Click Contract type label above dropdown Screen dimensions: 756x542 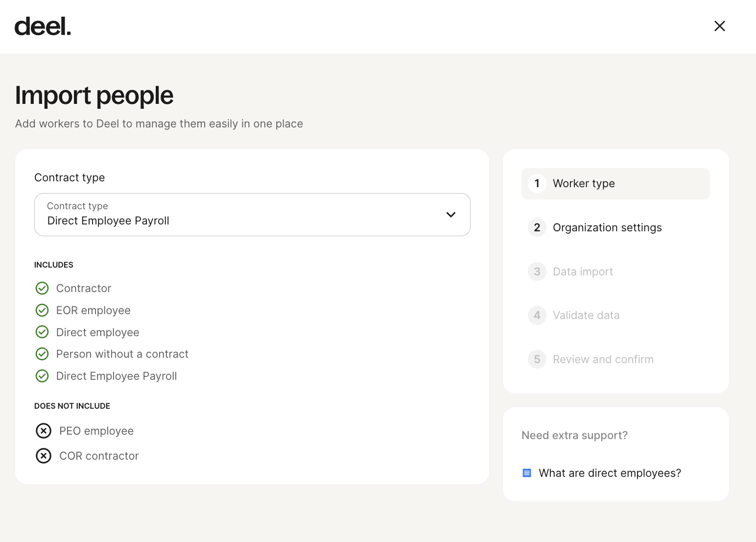point(70,177)
